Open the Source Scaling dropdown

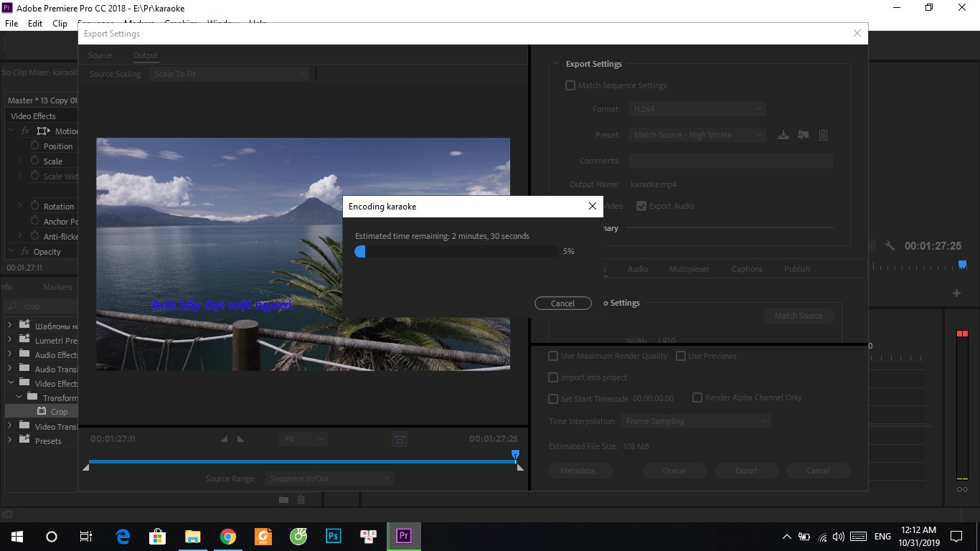pyautogui.click(x=229, y=74)
